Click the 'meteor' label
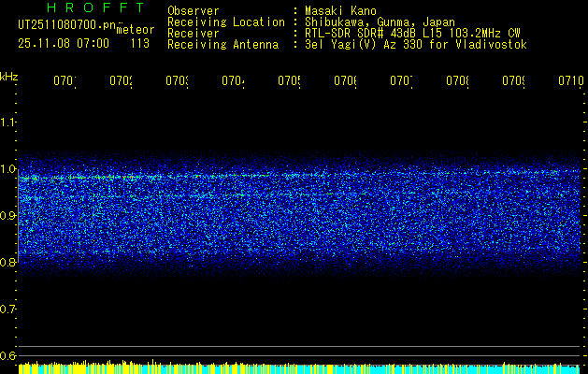 pyautogui.click(x=136, y=30)
